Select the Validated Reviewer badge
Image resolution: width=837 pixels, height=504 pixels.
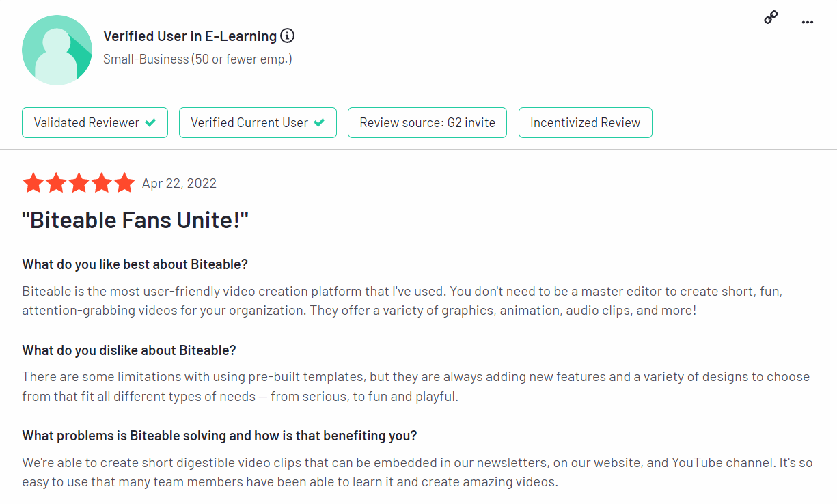click(95, 123)
